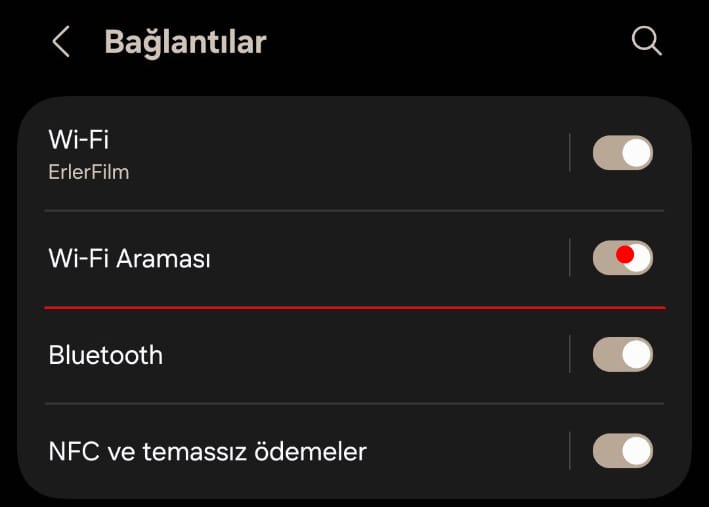Click the vertical divider beside Bluetooth switch
The image size is (709, 507).
pyautogui.click(x=570, y=354)
